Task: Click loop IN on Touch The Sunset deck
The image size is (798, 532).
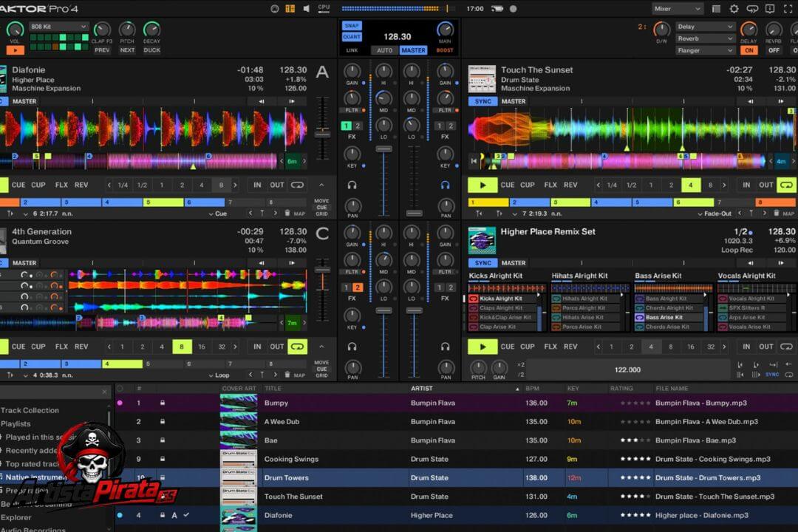Action: (x=746, y=185)
